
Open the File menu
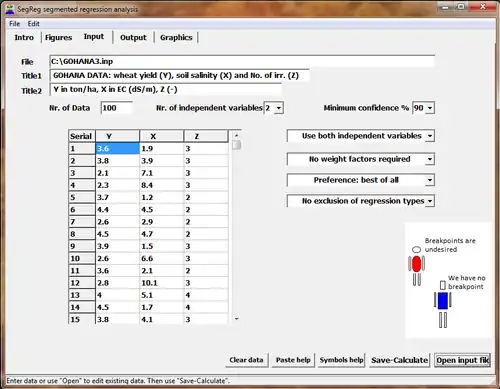coord(14,24)
